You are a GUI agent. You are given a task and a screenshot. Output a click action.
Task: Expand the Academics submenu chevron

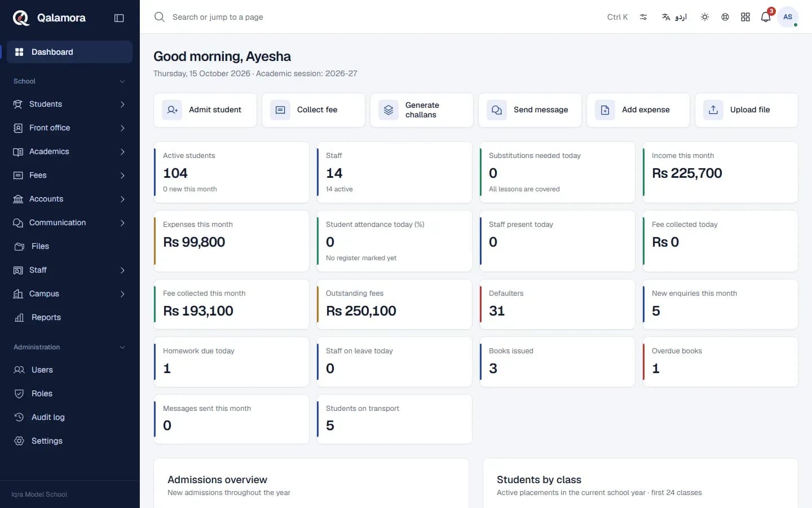122,151
